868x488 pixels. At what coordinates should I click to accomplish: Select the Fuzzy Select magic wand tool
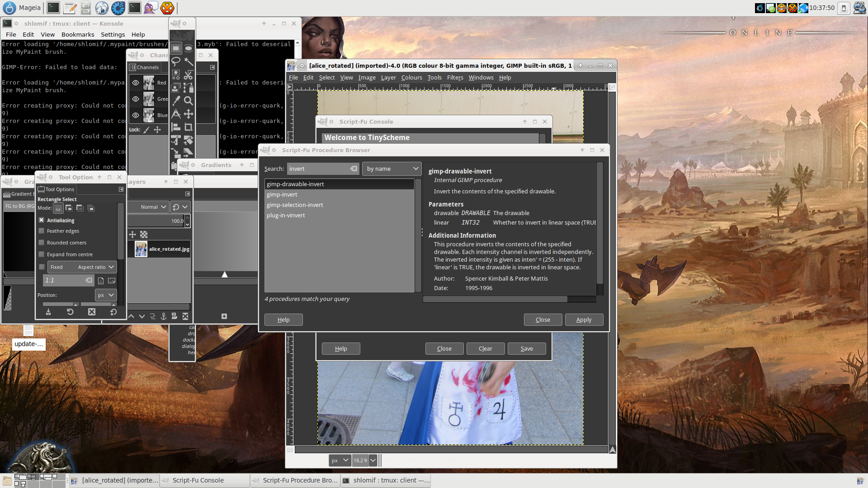189,61
